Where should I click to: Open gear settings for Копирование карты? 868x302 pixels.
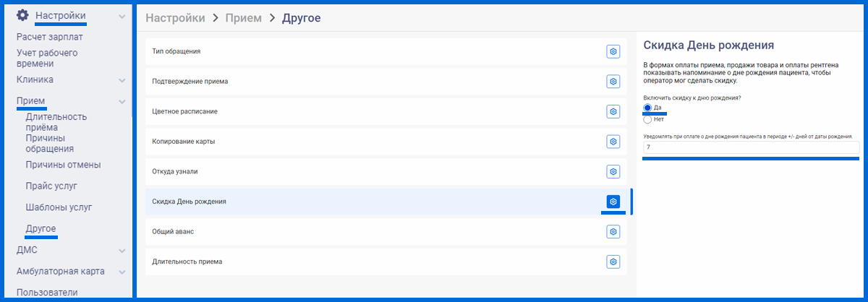[613, 142]
